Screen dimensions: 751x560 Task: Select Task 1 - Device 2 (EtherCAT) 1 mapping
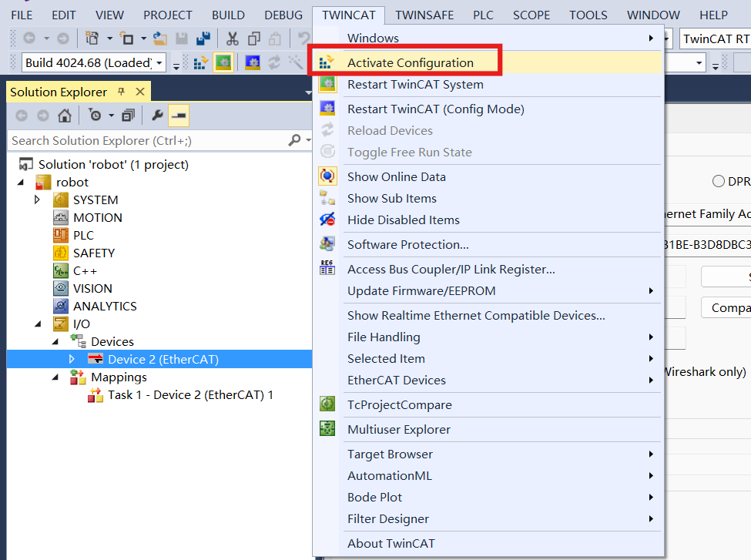tap(190, 394)
